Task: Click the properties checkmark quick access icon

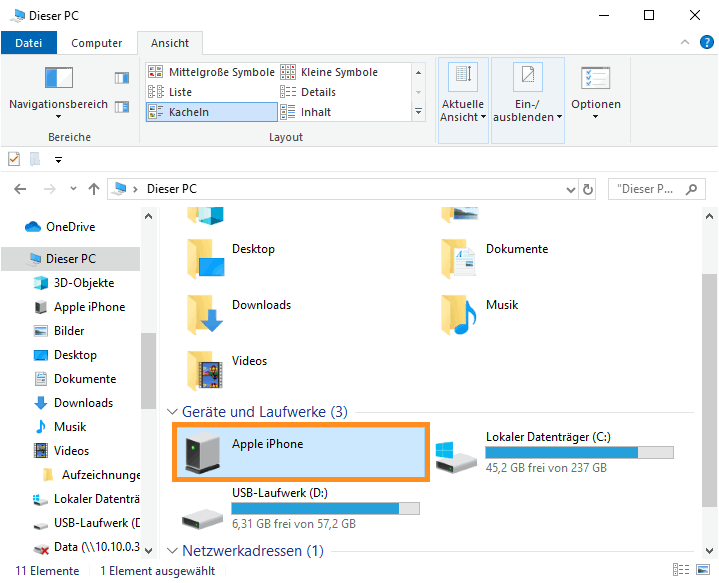Action: pos(14,159)
